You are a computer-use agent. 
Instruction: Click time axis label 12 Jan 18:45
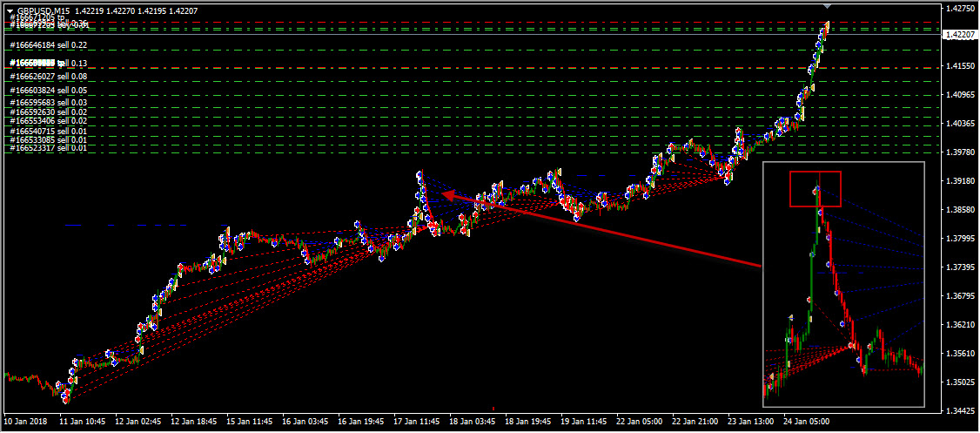[x=195, y=423]
